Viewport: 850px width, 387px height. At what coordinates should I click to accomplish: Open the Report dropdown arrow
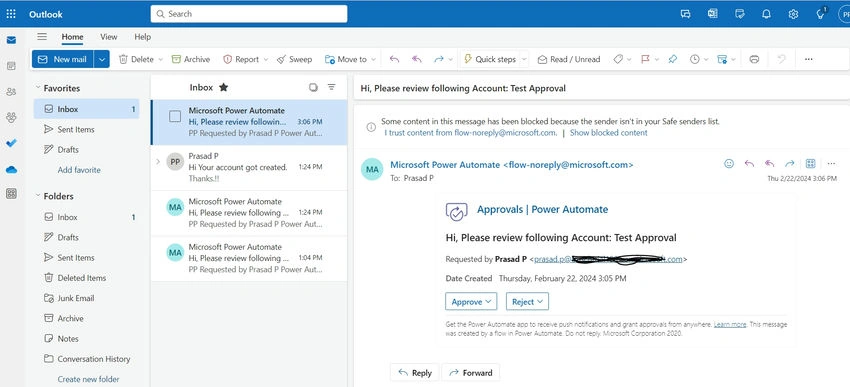click(x=266, y=60)
